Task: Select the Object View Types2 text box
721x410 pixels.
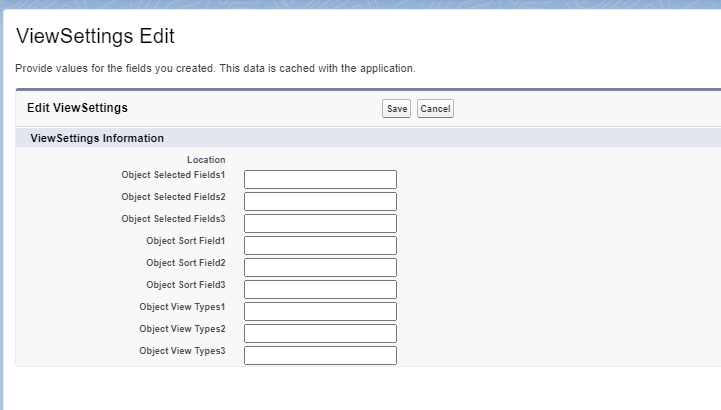Action: pyautogui.click(x=320, y=333)
